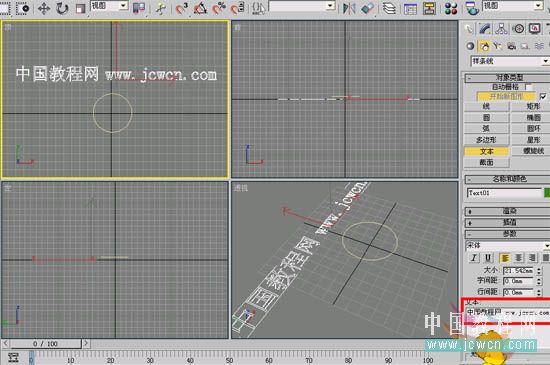
Task: Switch to the Create panel tab
Action: (469, 29)
